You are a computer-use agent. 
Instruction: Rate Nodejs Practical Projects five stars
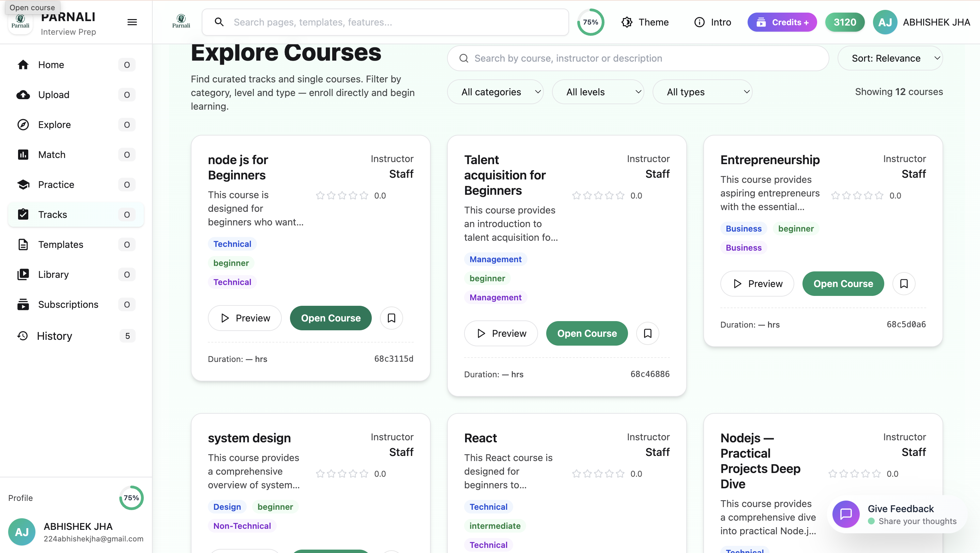[876, 474]
